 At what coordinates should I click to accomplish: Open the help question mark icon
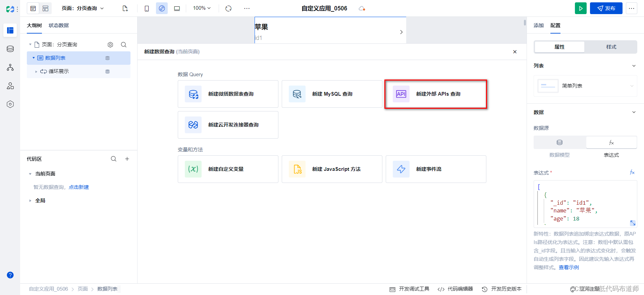pyautogui.click(x=10, y=275)
